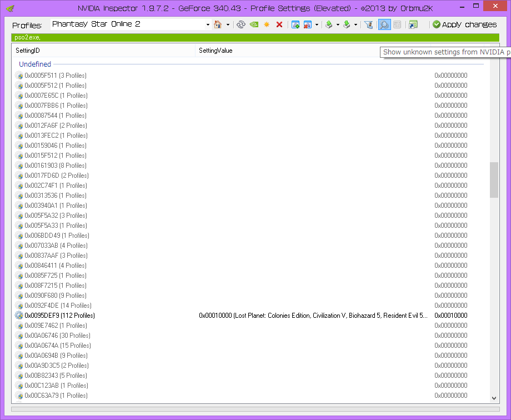The height and width of the screenshot is (420, 511).
Task: Collapse the Undefined settings group
Action: pyautogui.click(x=35, y=64)
